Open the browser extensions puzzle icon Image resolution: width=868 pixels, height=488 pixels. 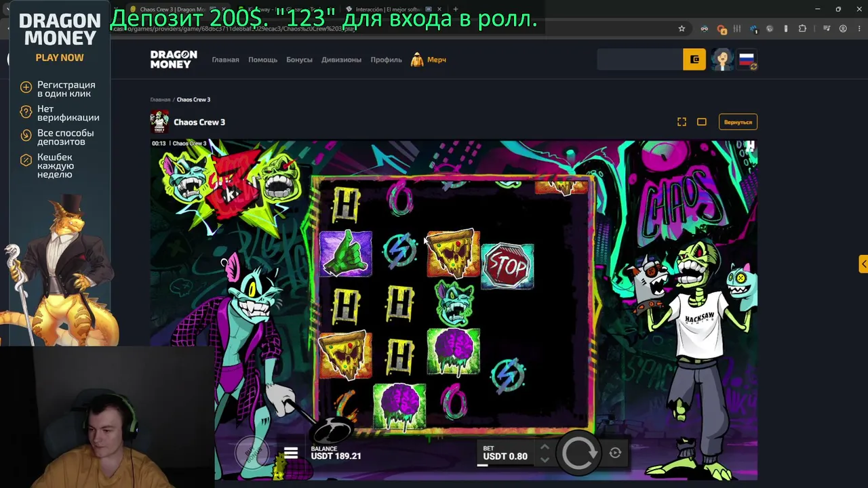click(x=802, y=28)
